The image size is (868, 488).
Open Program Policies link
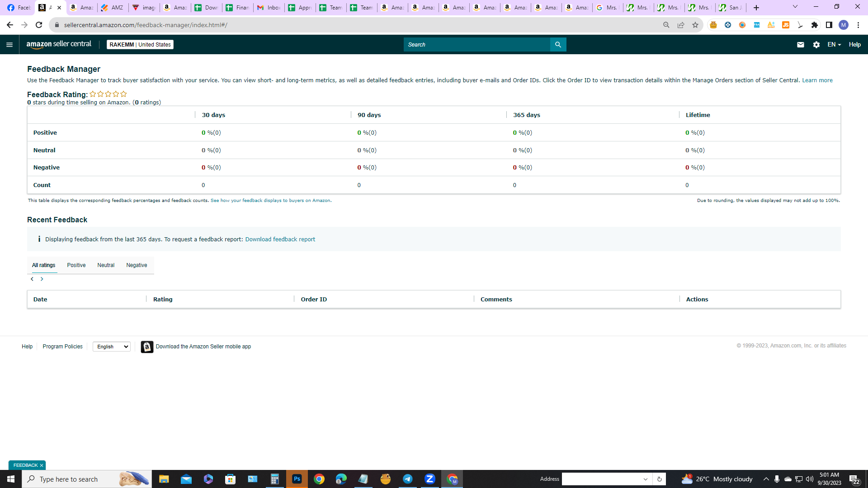click(x=63, y=347)
